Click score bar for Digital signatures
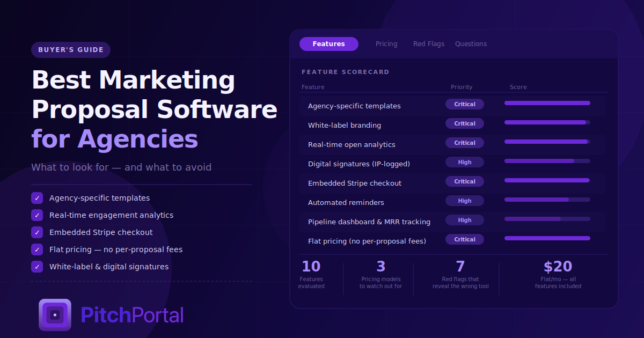644x338 pixels. tap(547, 161)
